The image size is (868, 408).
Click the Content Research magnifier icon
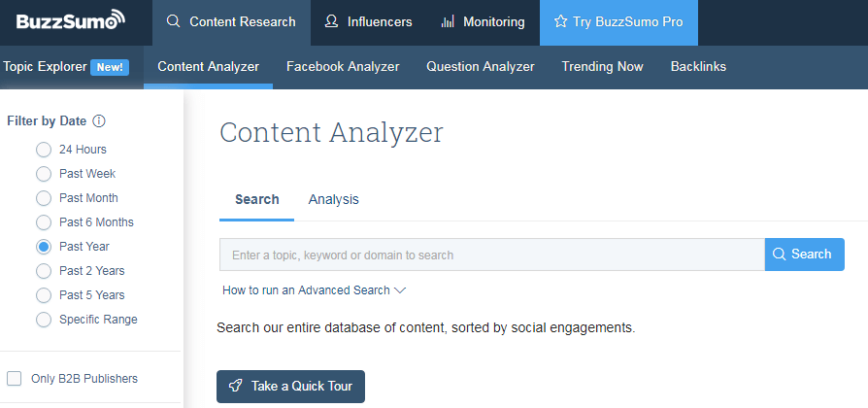(x=174, y=21)
